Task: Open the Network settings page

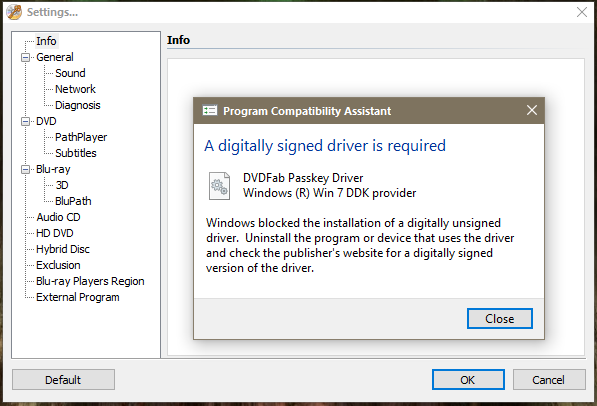Action: tap(75, 89)
